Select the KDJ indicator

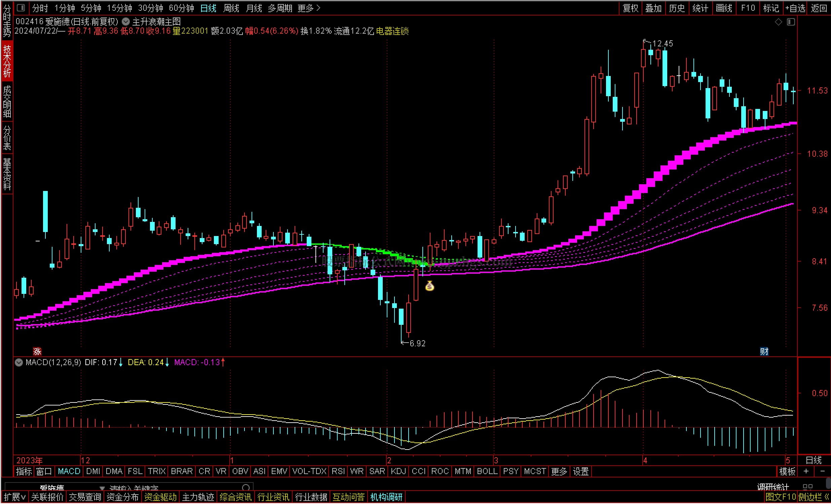(398, 471)
